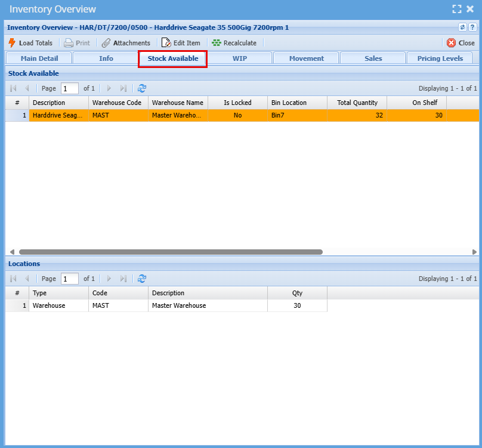Switch to the Main Detail tab
Image resolution: width=482 pixels, height=448 pixels.
pos(39,58)
